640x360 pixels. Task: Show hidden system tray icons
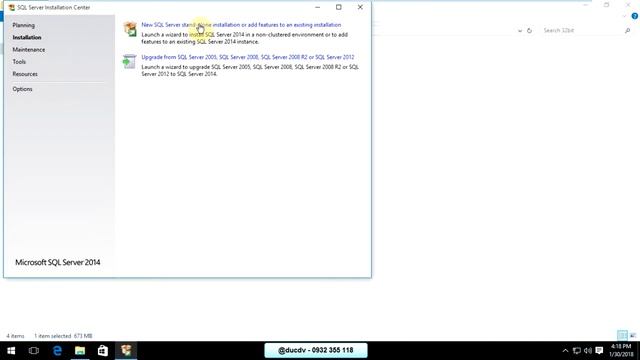click(565, 351)
